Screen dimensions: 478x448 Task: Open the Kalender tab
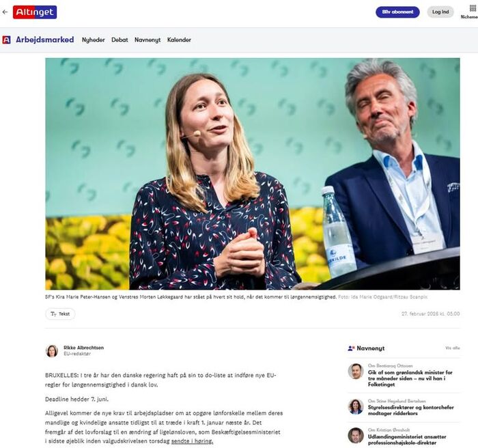[179, 40]
